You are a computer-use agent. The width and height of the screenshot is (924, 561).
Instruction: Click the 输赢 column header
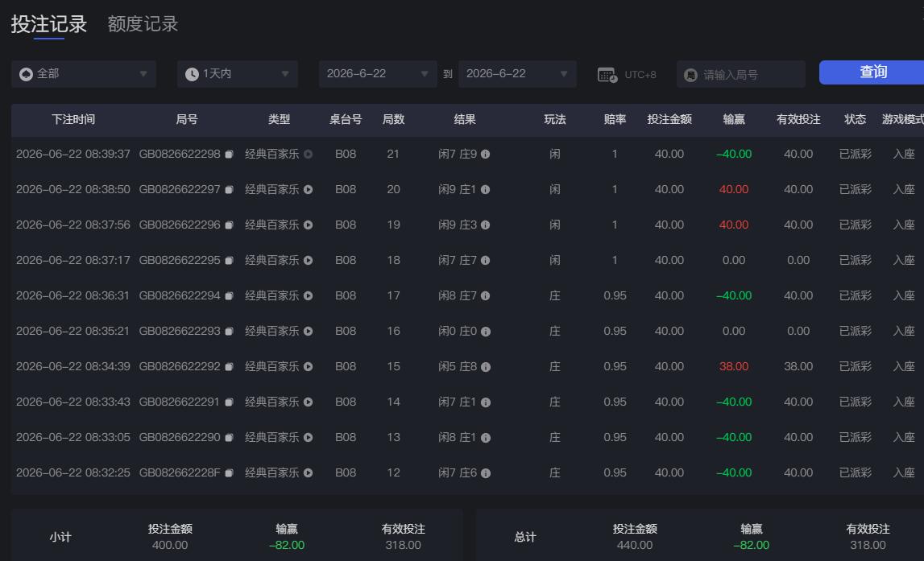coord(734,119)
